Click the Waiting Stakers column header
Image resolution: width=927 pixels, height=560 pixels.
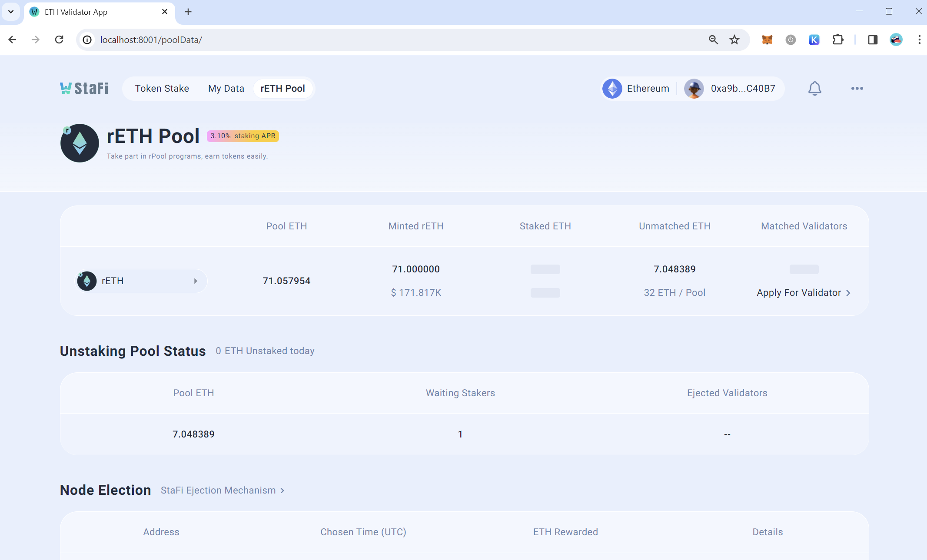pos(460,393)
